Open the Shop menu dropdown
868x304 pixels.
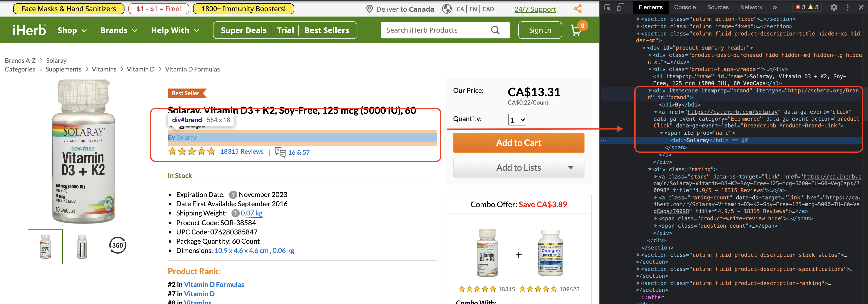click(x=72, y=30)
